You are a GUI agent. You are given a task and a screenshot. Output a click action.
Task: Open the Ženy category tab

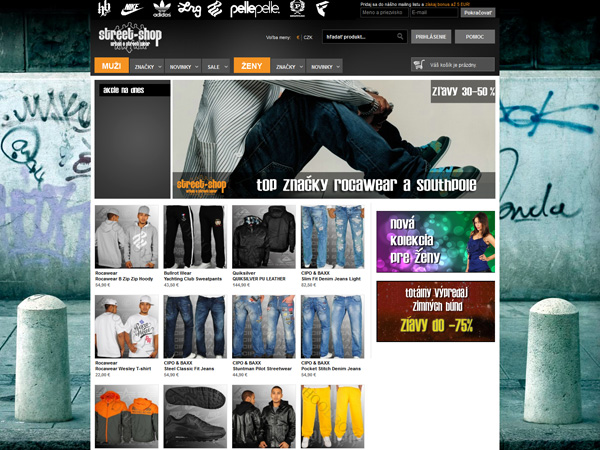click(251, 66)
